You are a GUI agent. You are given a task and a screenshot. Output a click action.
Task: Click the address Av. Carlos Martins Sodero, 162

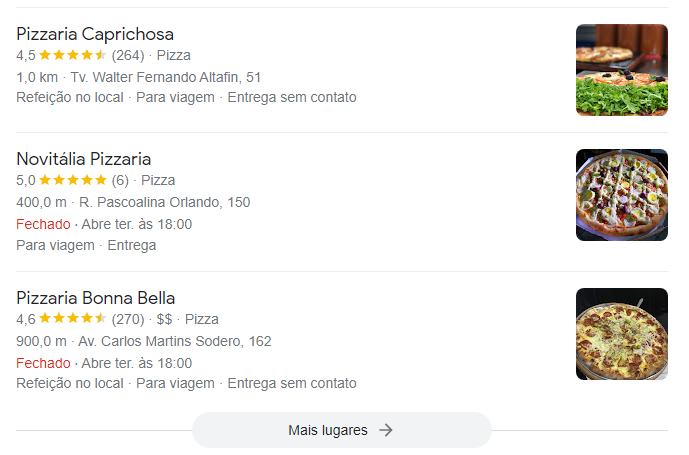174,341
